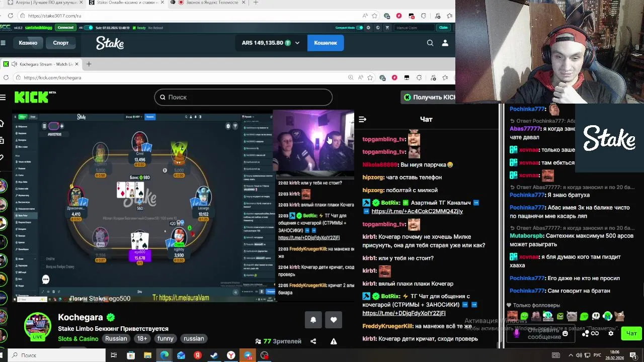Screen dimensions: 644x362
Task: Select the funny stream tag
Action: click(x=165, y=339)
